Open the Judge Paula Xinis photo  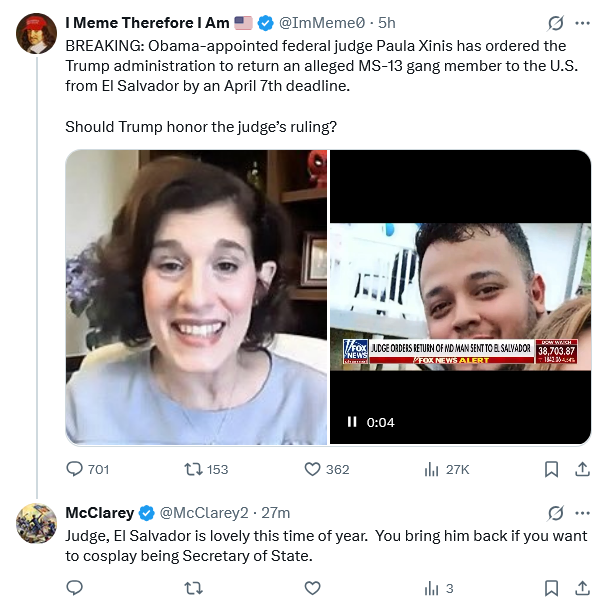pos(197,297)
